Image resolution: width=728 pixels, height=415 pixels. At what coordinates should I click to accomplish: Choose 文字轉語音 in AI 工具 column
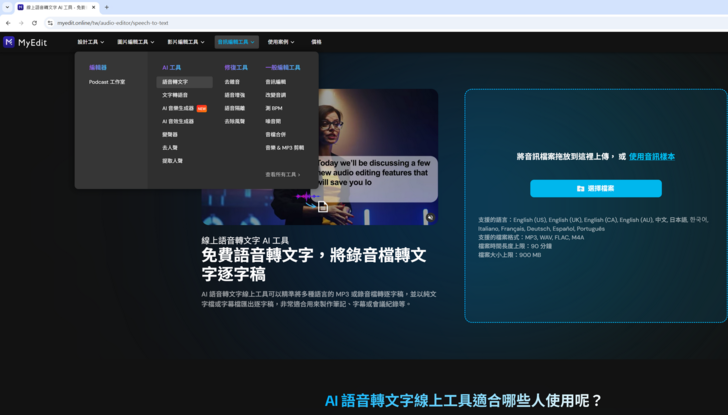pos(175,95)
